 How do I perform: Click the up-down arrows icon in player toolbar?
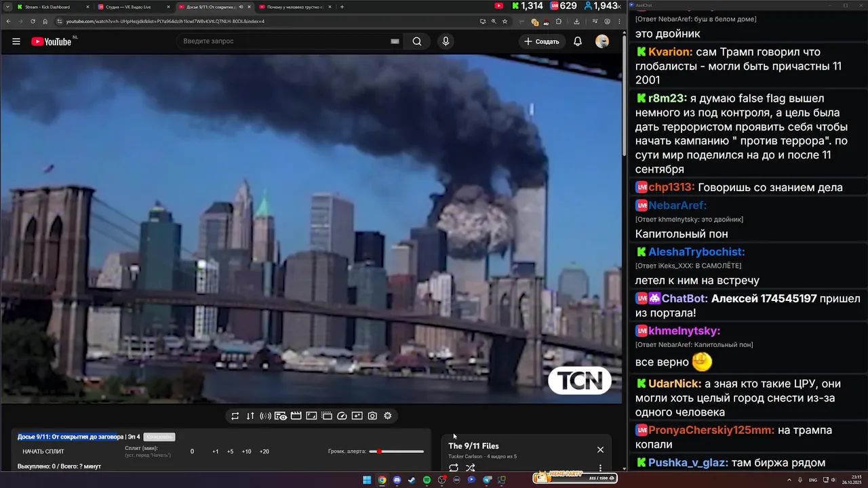pyautogui.click(x=250, y=416)
